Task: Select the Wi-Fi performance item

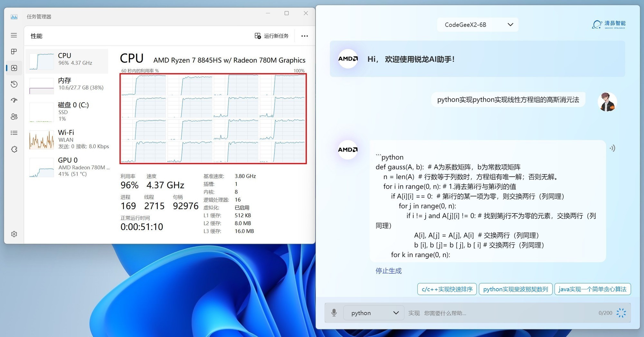Action: click(67, 139)
